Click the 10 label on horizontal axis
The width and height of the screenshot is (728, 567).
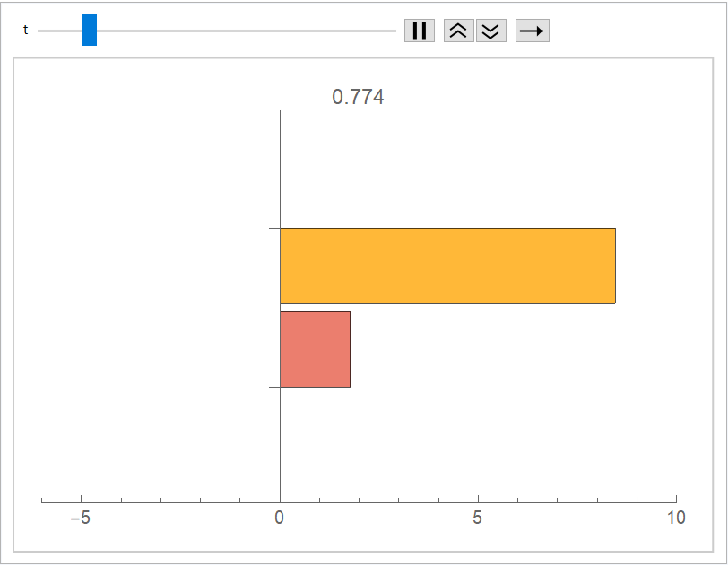pos(676,519)
